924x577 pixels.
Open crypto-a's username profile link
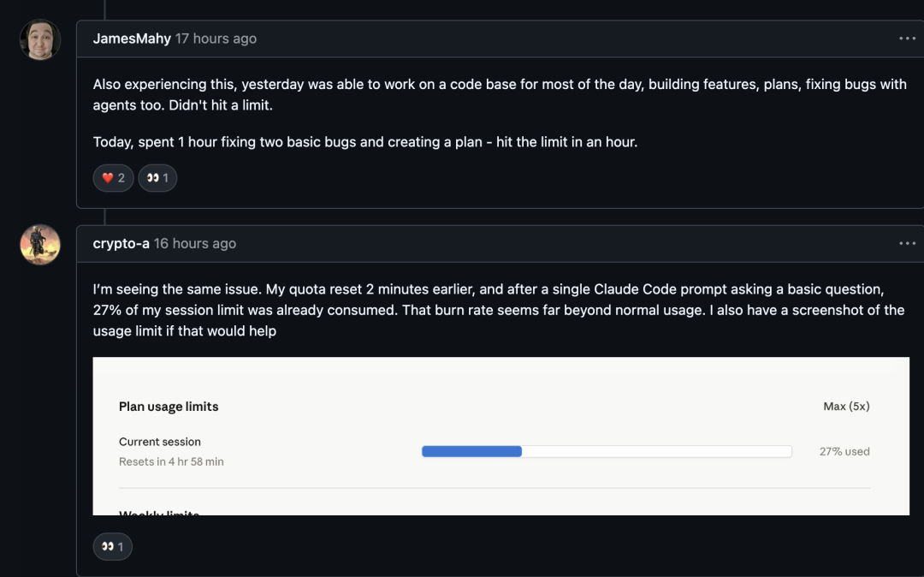point(121,244)
